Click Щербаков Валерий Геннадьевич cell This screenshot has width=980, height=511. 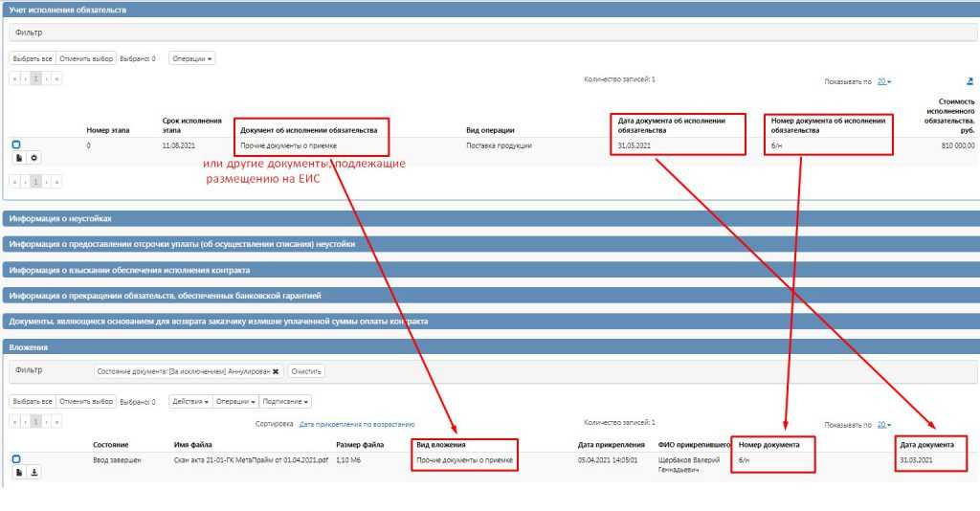[689, 465]
